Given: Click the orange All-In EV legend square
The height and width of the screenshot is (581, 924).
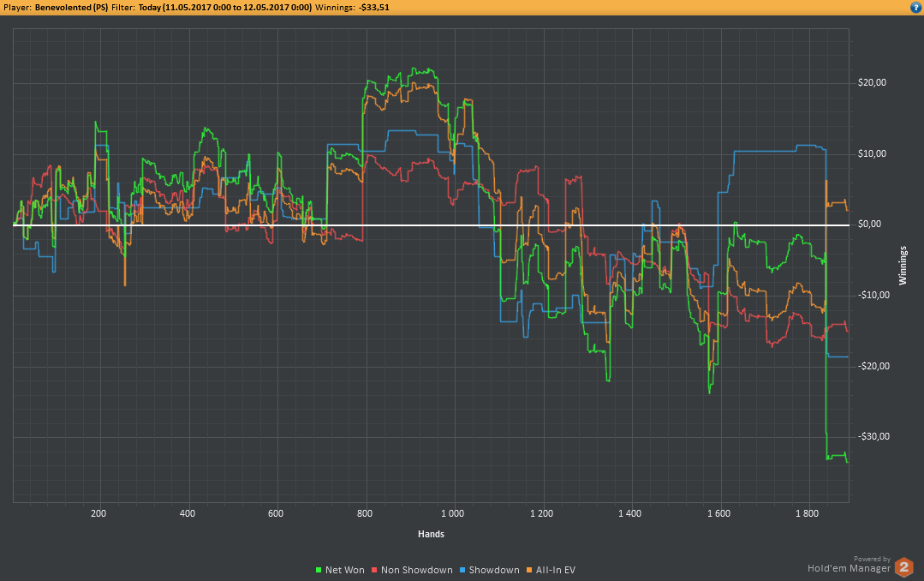Looking at the screenshot, I should point(529,570).
